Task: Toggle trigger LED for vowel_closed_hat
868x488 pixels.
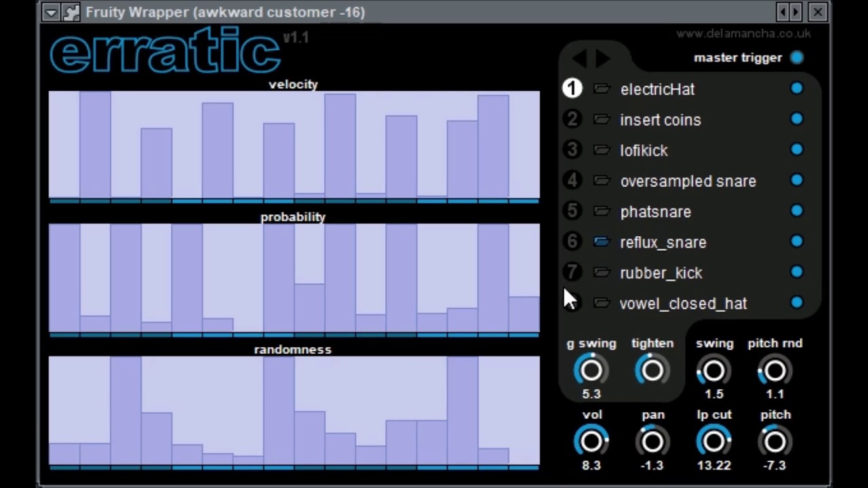Action: pyautogui.click(x=797, y=302)
